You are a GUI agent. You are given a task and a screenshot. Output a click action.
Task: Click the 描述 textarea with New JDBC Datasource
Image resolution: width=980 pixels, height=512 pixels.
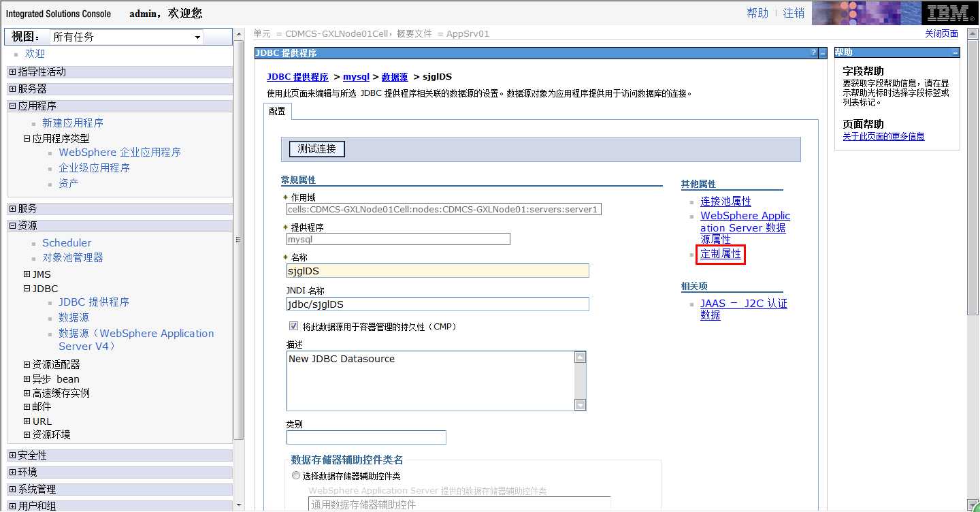(x=430, y=381)
